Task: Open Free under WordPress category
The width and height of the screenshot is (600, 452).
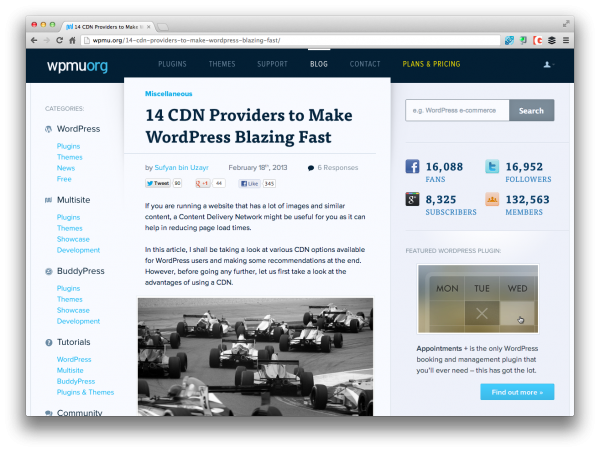Action: click(x=64, y=179)
